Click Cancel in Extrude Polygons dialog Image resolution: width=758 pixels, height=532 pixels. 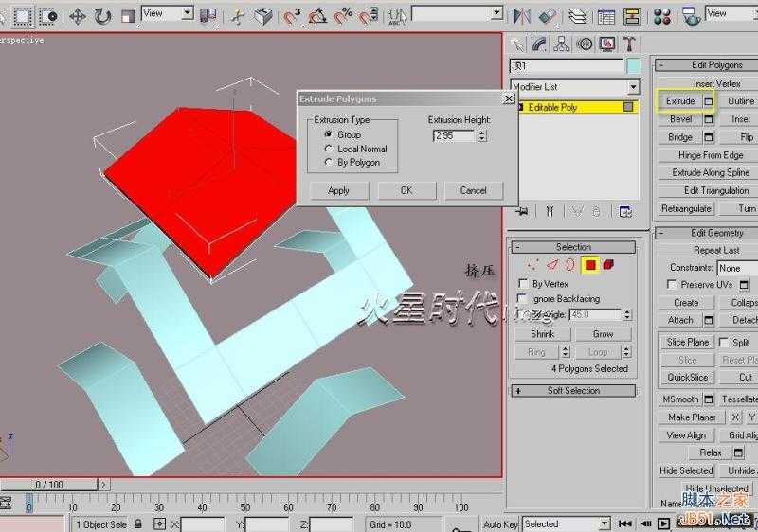click(x=473, y=190)
